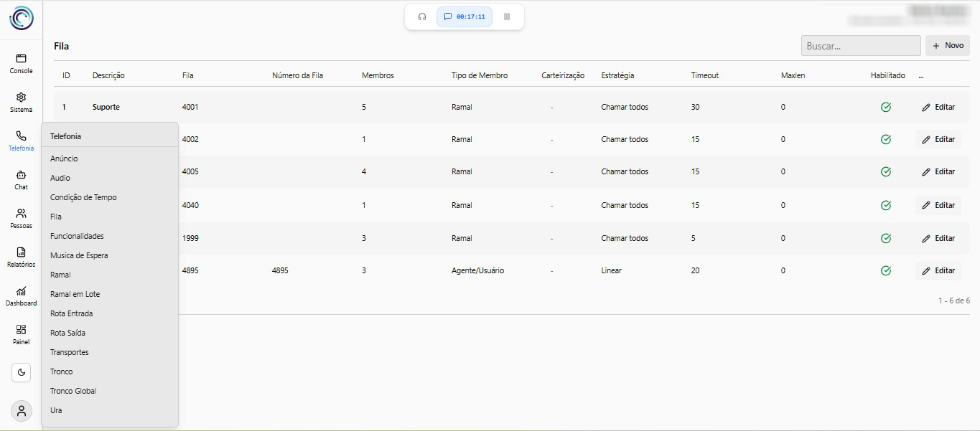Open the user profile avatar menu

pos(22,411)
